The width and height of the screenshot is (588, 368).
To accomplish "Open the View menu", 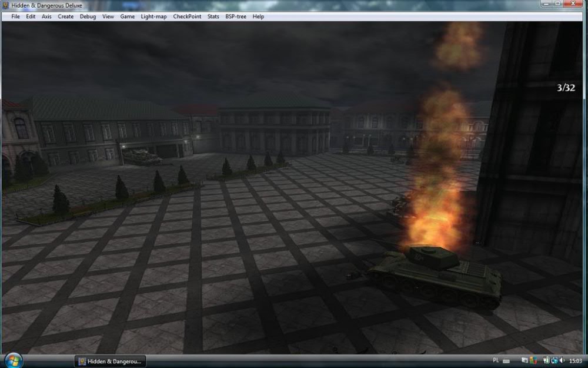I will [108, 16].
